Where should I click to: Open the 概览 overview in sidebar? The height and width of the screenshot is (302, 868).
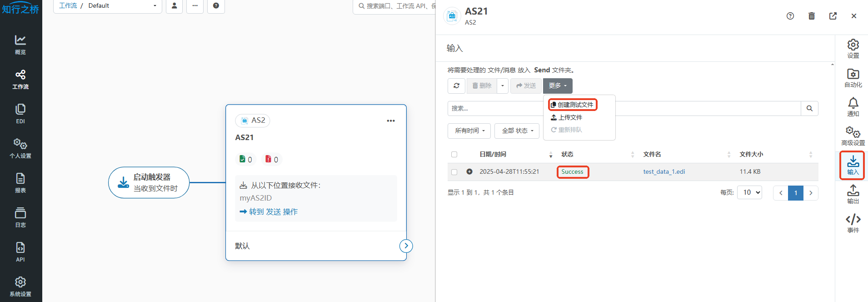pos(20,45)
